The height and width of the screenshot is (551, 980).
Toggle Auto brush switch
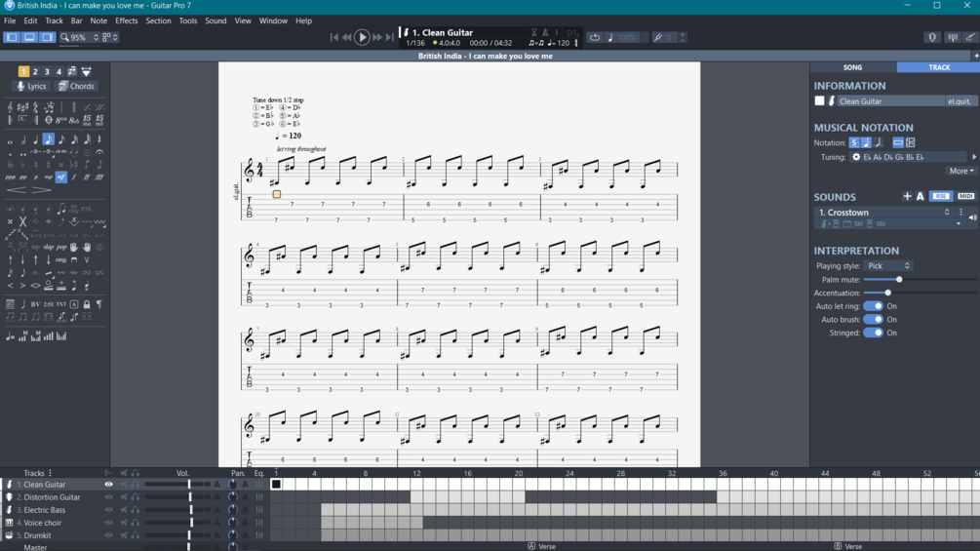873,319
